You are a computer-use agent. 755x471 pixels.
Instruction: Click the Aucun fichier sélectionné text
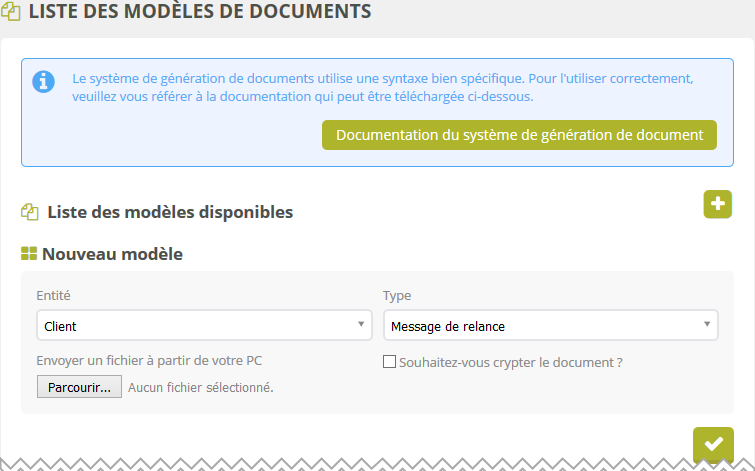[x=201, y=387]
